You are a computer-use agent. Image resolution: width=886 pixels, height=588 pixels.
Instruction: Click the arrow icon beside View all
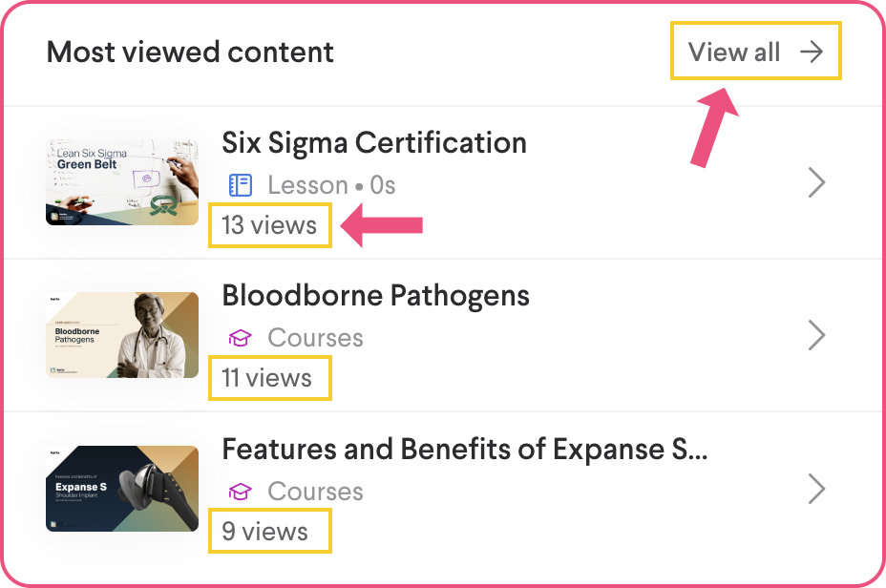tap(811, 52)
